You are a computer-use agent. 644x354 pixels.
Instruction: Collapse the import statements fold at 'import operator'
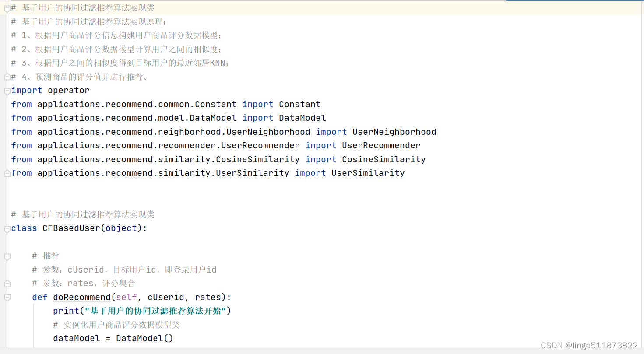pos(7,91)
